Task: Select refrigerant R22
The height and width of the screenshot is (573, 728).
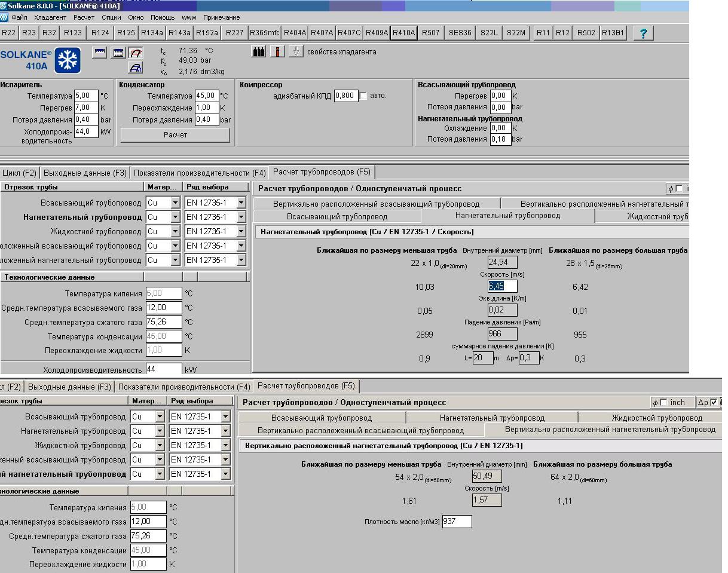Action: click(x=9, y=33)
